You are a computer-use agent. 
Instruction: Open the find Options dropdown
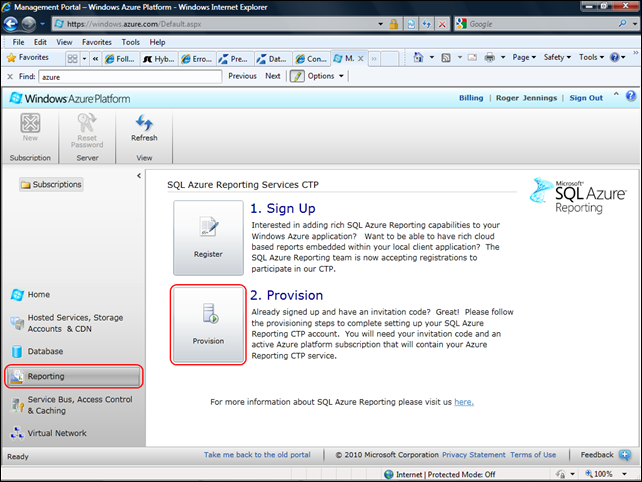pyautogui.click(x=326, y=76)
